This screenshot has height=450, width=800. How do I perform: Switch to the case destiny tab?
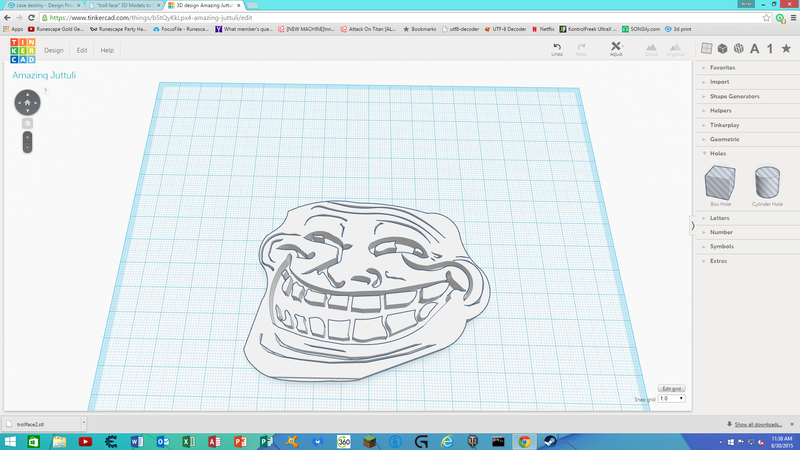coord(44,5)
